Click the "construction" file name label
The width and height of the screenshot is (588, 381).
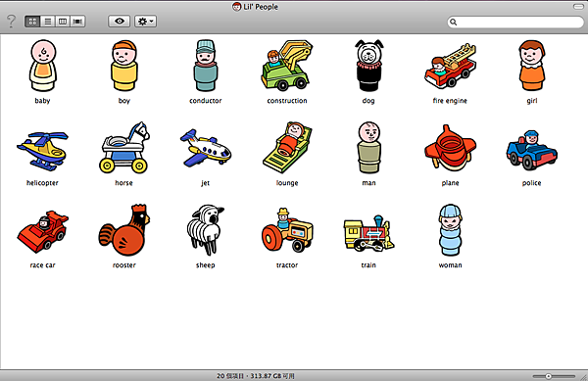[287, 101]
